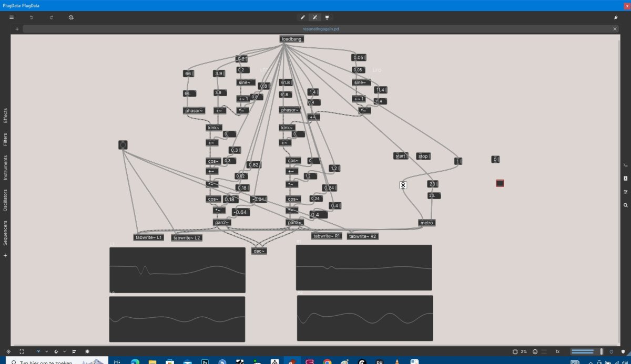
Task: Click the start message box
Action: click(401, 156)
